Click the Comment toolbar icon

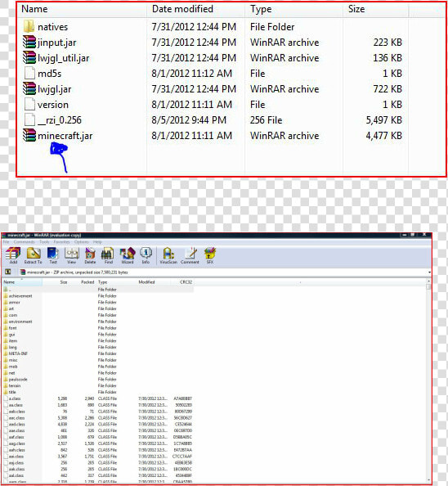pos(190,254)
